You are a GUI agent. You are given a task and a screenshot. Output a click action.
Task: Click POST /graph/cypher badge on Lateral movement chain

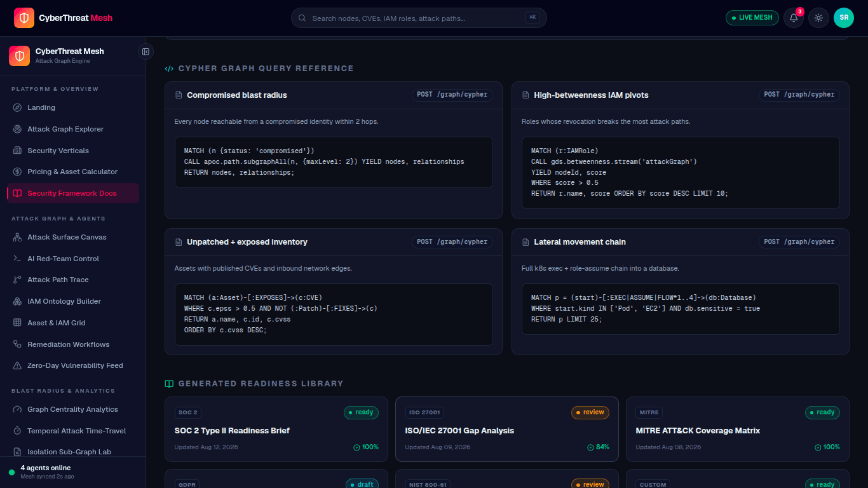point(799,242)
